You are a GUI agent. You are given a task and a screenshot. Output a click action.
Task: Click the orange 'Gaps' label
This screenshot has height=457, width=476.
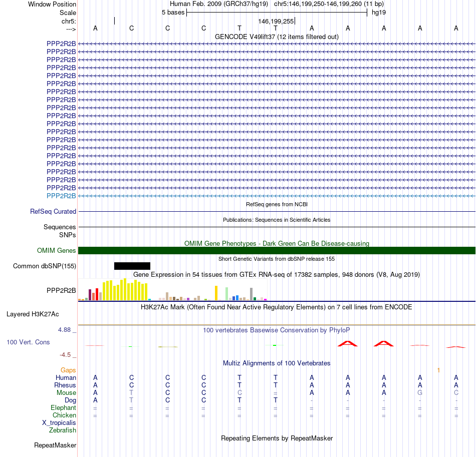point(68,370)
